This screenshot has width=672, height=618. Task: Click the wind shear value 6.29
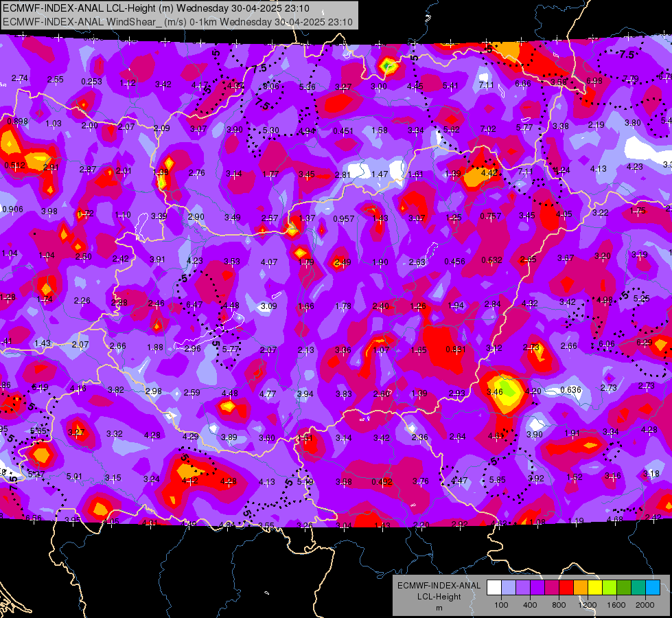coord(644,342)
